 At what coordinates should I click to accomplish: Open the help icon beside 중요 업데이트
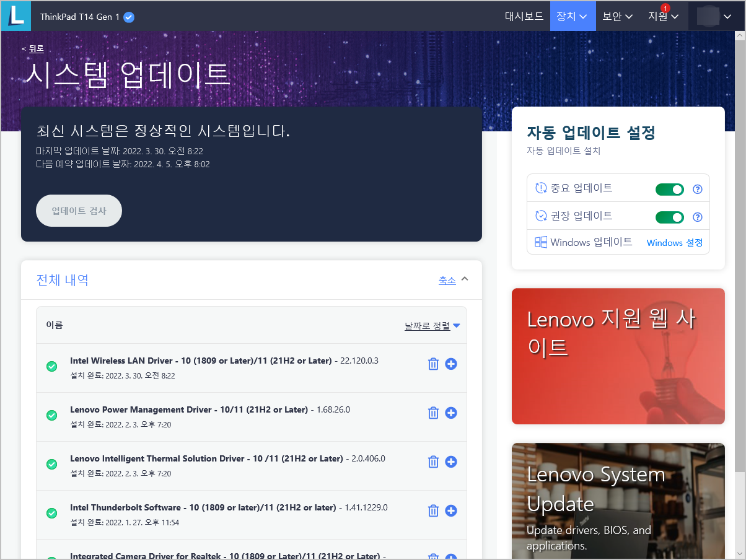coord(697,188)
